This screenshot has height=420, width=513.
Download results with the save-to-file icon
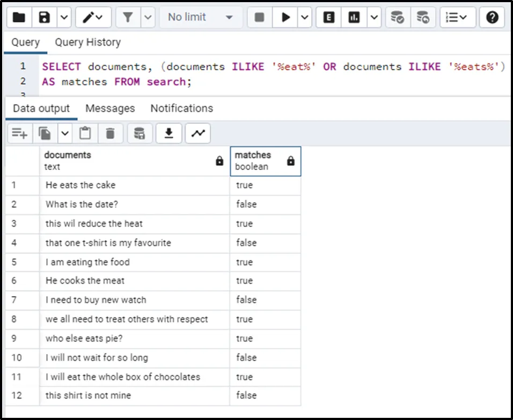point(168,133)
